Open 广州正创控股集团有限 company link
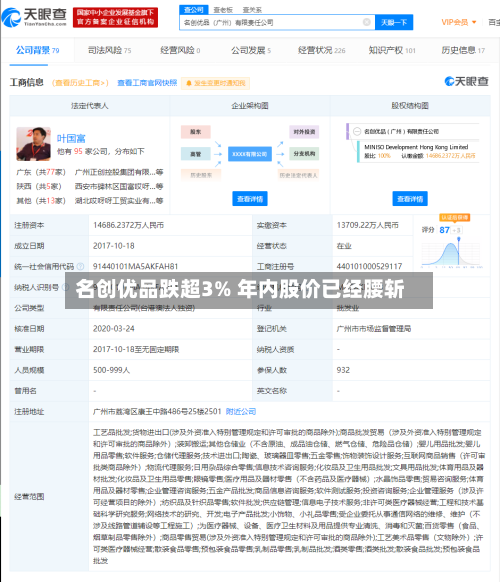This screenshot has width=500, height=582. 119,172
